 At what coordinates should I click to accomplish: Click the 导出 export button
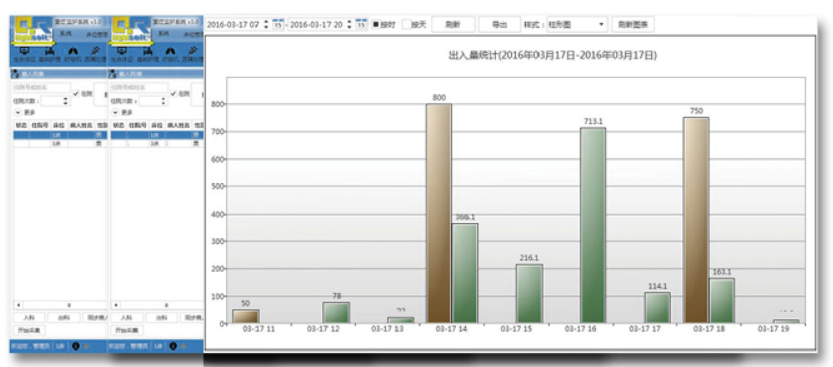500,24
